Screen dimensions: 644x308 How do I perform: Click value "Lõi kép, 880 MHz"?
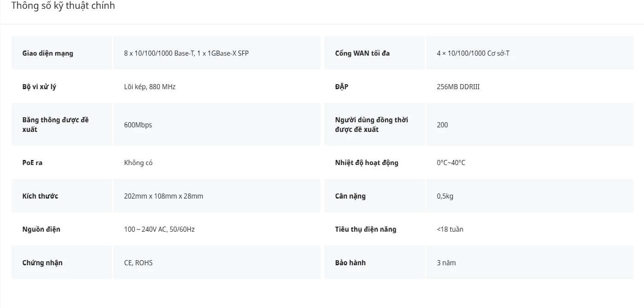(x=149, y=87)
